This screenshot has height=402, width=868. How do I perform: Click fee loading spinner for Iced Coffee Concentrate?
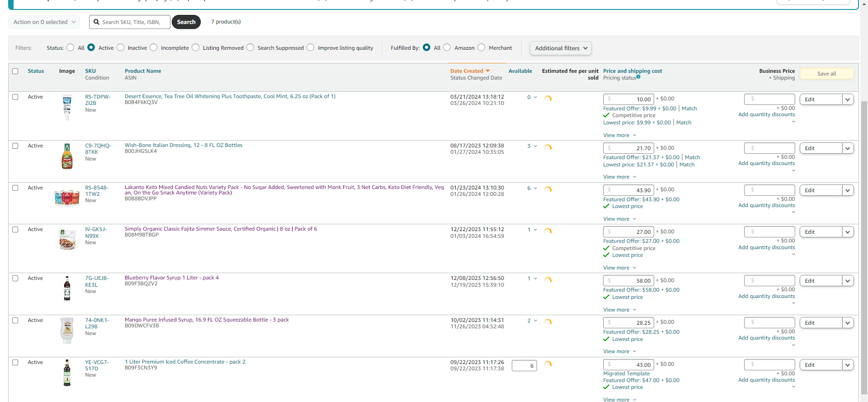click(x=548, y=364)
